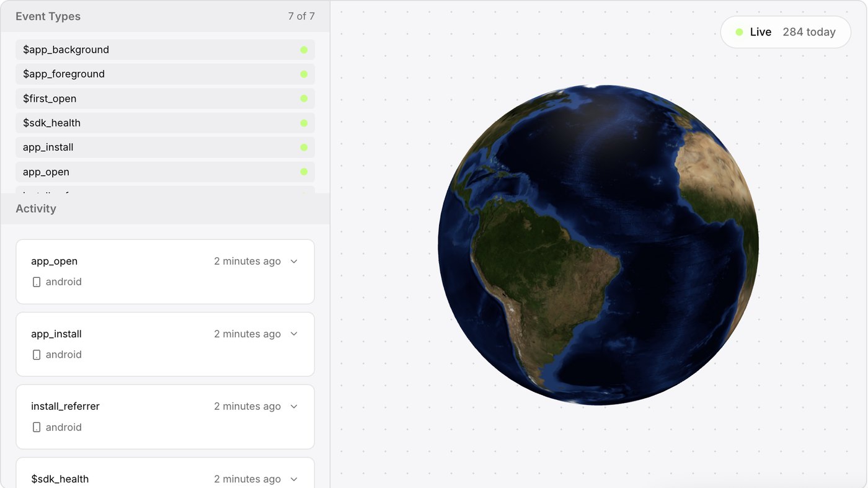Click the install_referrer title in Activity
Screen dimensions: 868x488
(65, 406)
